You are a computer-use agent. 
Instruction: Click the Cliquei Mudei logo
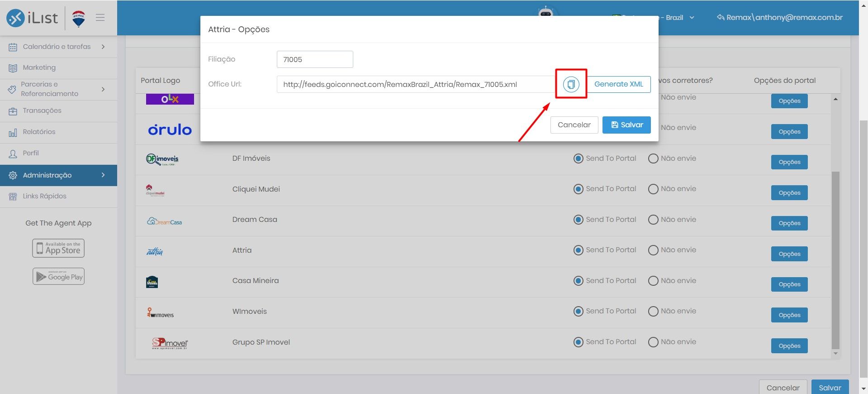click(x=155, y=190)
